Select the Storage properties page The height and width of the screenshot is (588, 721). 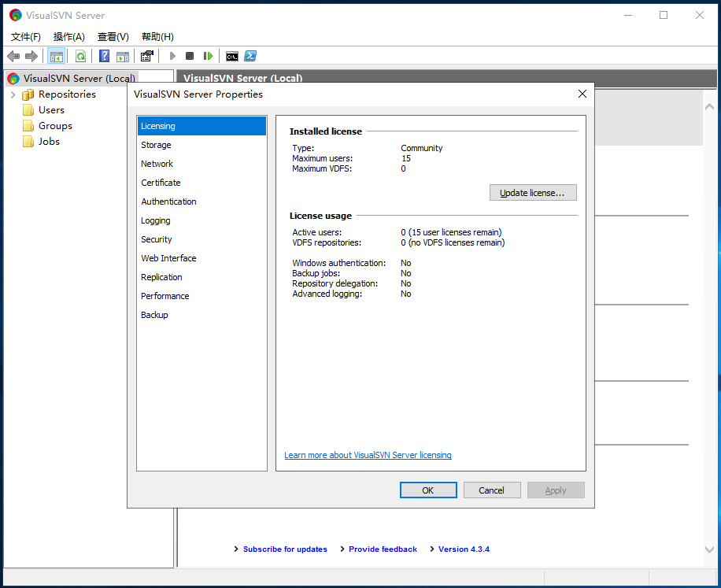coord(202,145)
